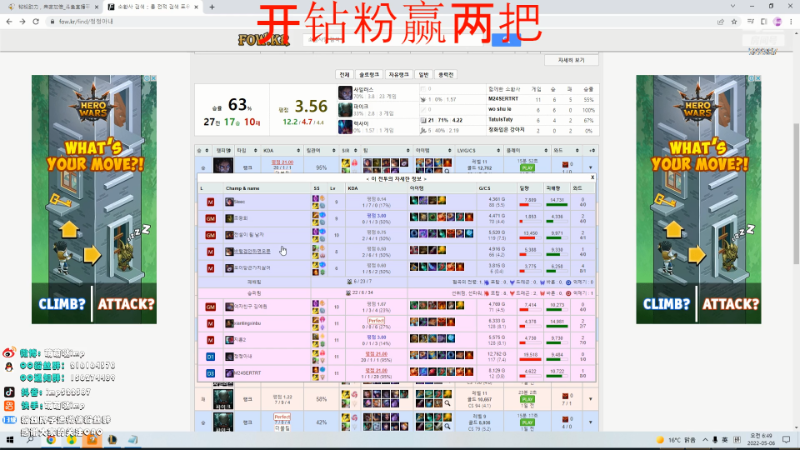The width and height of the screenshot is (800, 450).
Task: Open summoner wo shu le in played-with list
Action: click(x=499, y=109)
